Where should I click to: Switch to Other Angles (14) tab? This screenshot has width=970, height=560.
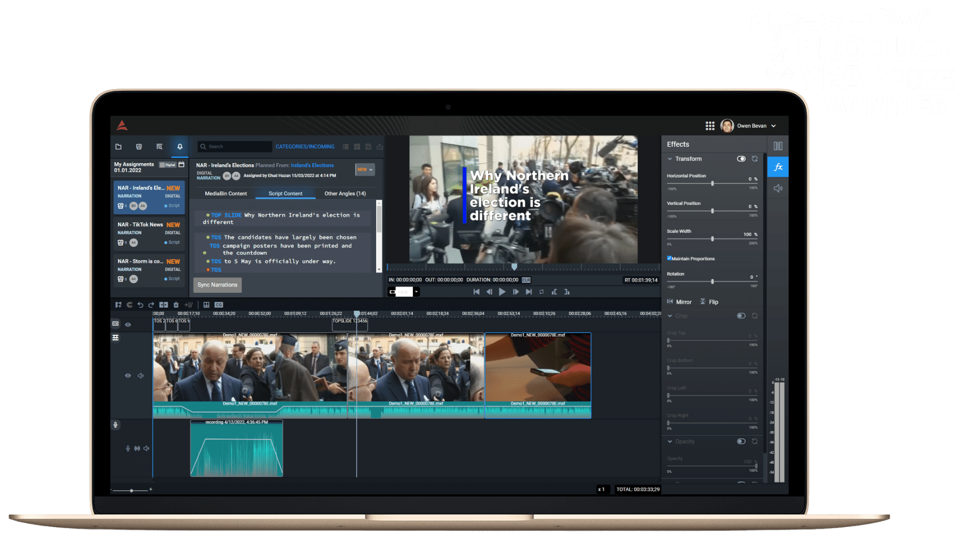[x=345, y=194]
